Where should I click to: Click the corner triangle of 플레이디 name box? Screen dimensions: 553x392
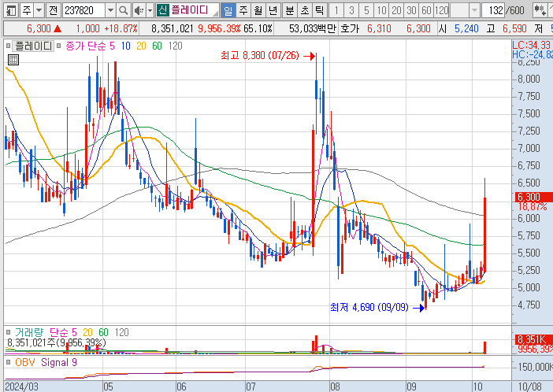coord(216,13)
